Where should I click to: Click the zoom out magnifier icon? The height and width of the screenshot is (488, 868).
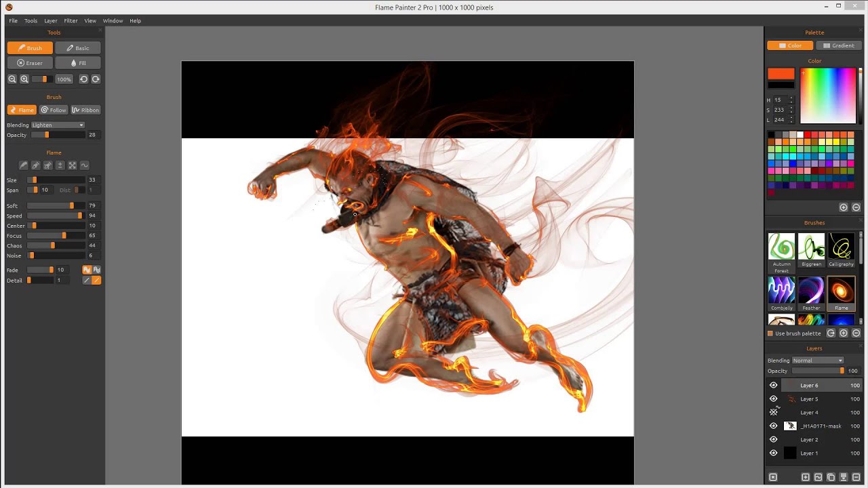coord(12,79)
